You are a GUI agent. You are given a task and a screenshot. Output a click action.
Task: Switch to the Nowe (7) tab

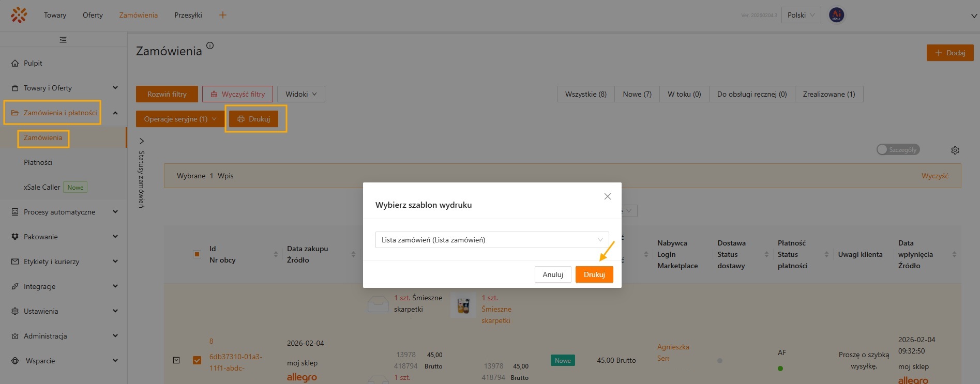tap(637, 94)
